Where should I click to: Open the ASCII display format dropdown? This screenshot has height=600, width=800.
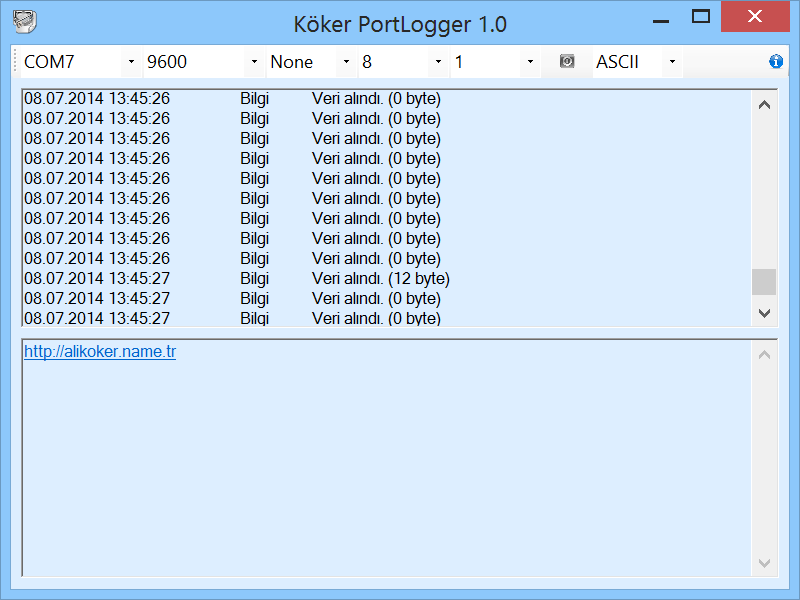[671, 61]
